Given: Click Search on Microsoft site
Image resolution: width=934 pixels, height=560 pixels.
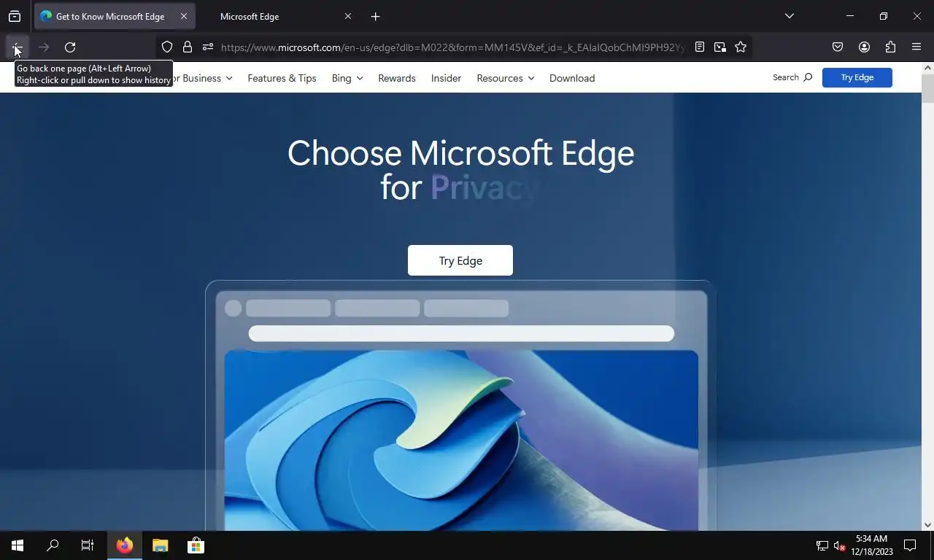Looking at the screenshot, I should [792, 77].
